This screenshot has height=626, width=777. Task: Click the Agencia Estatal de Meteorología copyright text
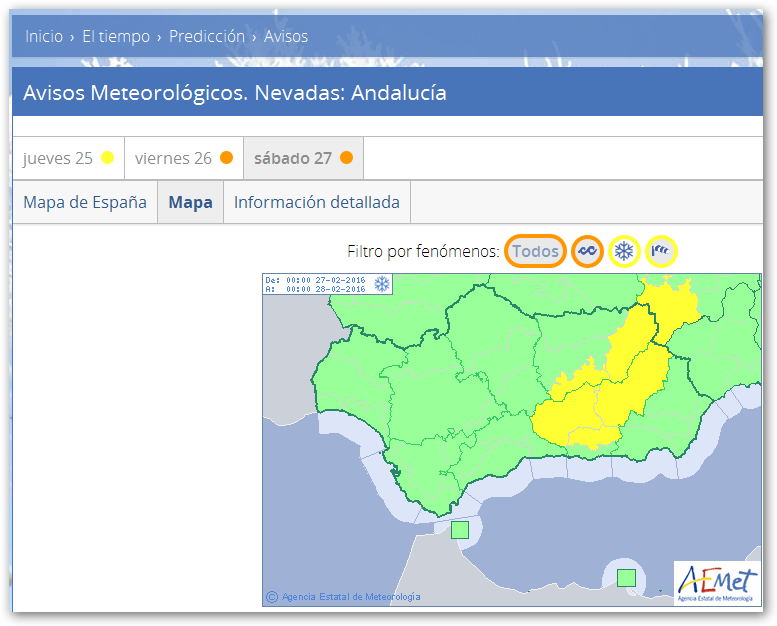350,597
